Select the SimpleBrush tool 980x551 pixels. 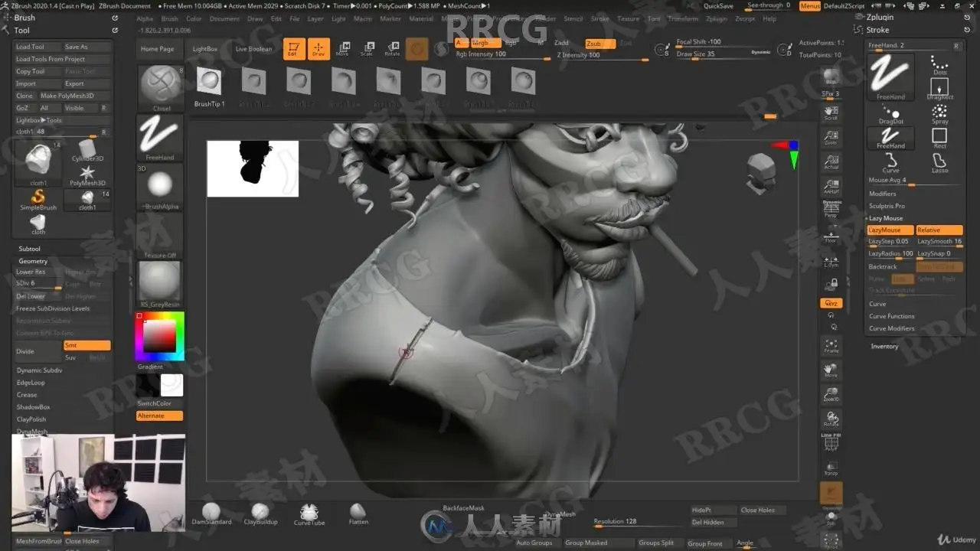coord(38,201)
